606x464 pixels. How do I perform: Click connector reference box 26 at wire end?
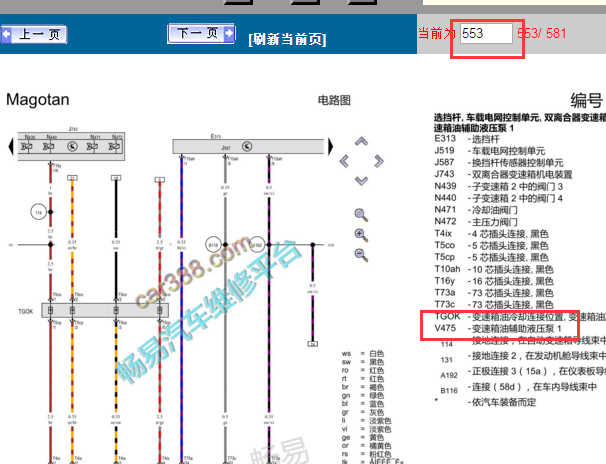[x=313, y=344]
